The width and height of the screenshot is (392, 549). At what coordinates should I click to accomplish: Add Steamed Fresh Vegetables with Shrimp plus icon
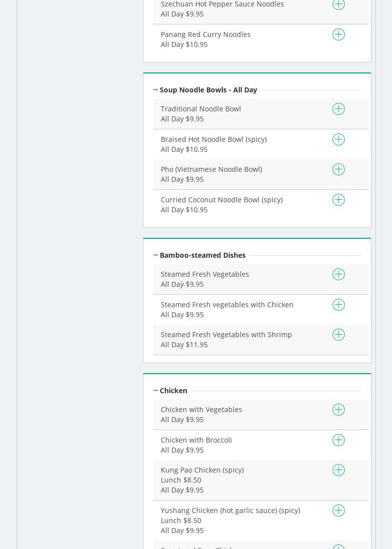click(339, 335)
